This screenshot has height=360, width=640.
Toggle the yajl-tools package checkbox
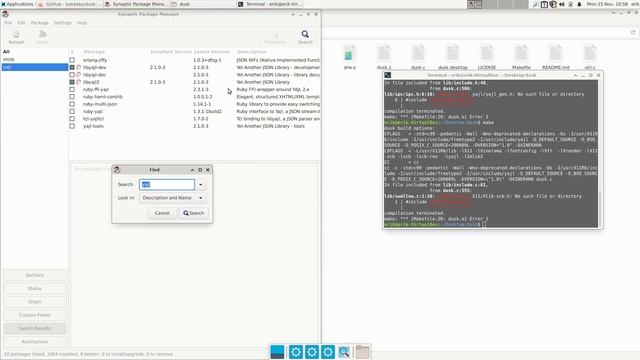click(72, 126)
